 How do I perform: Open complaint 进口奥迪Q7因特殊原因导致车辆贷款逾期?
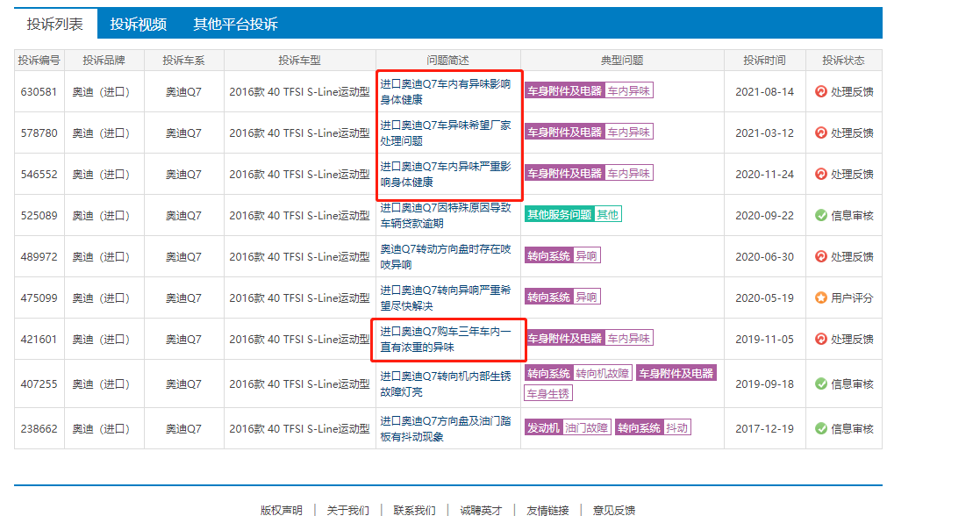click(x=446, y=215)
